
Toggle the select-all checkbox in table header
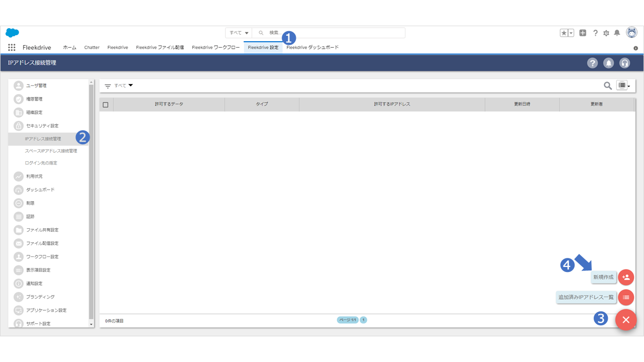pyautogui.click(x=106, y=105)
